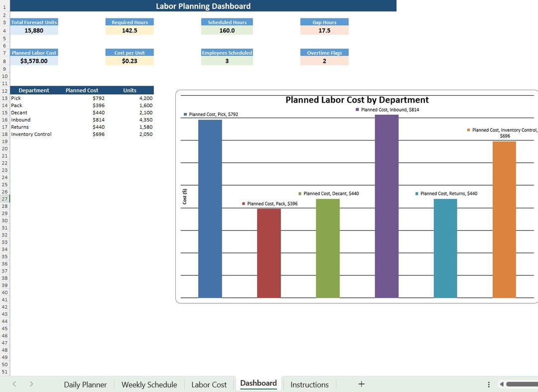Select the Pick department cell
Screen dimensions: 538x392
(x=34, y=98)
